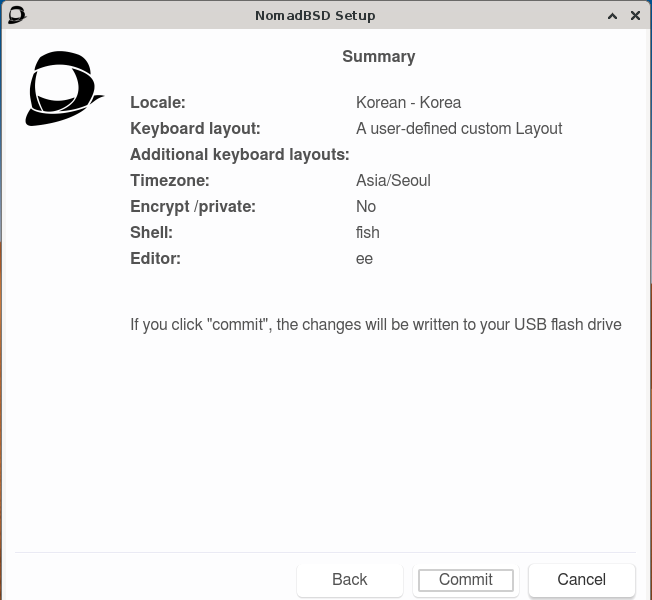
Task: Click the commit warning message text
Action: point(376,324)
